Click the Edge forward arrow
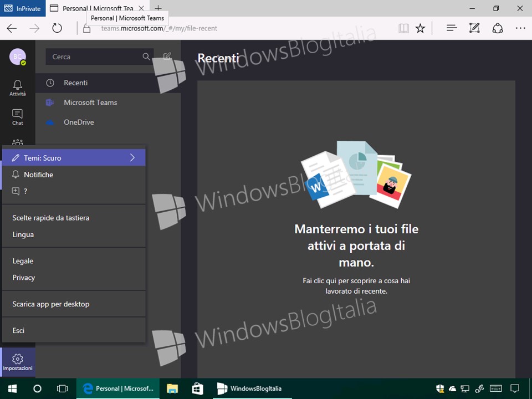The height and width of the screenshot is (399, 532). point(34,28)
